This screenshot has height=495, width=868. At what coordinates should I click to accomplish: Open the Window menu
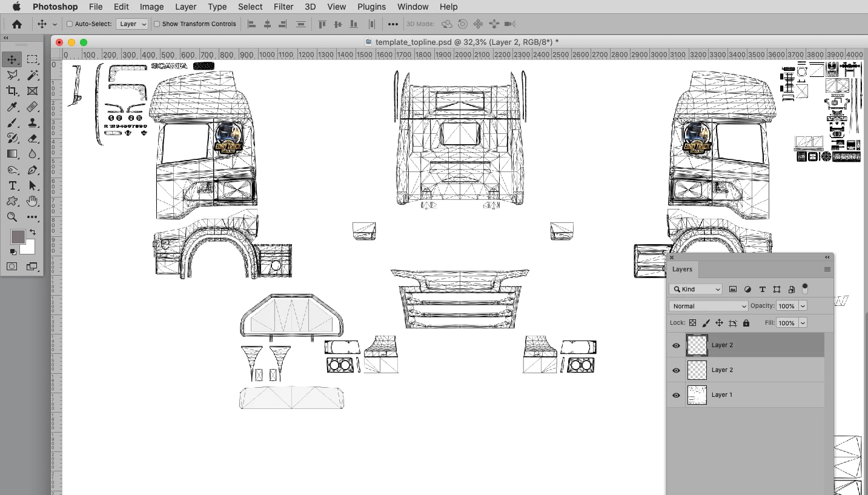(x=412, y=7)
